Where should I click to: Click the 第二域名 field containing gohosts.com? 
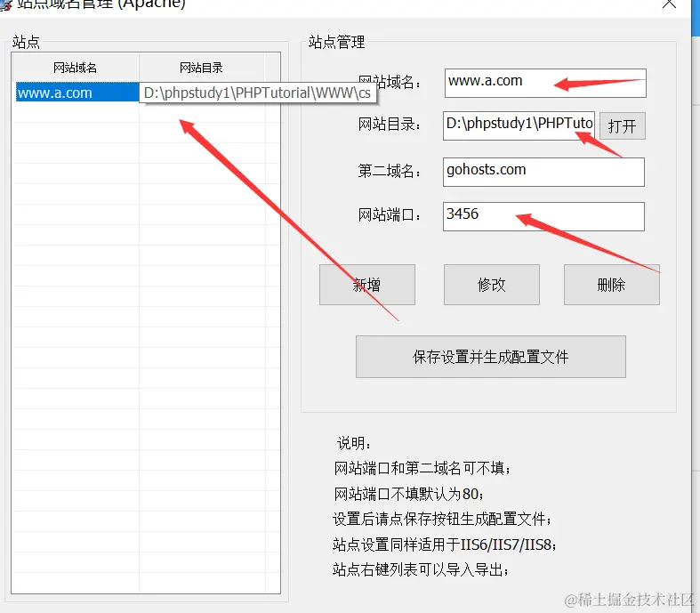click(543, 172)
